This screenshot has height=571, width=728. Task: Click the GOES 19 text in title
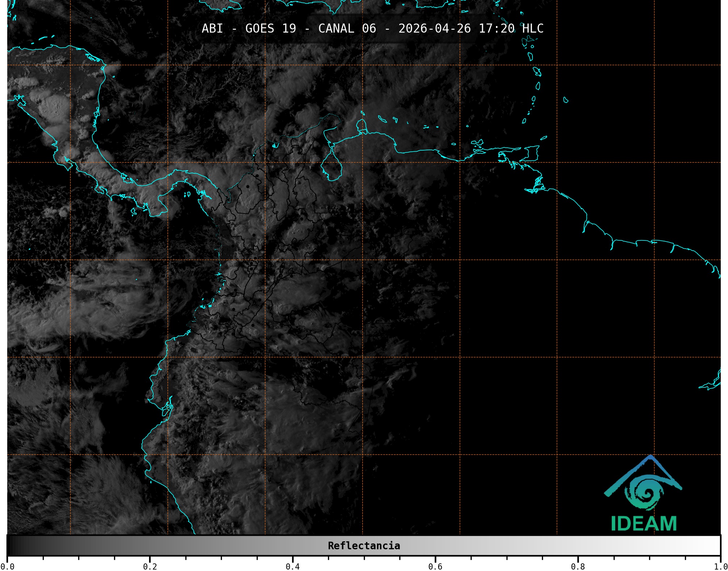270,29
